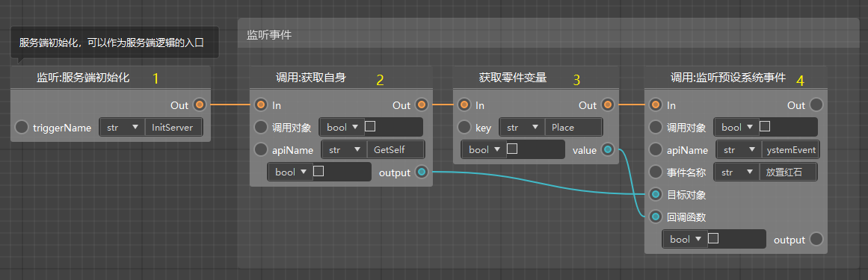Toggle 调用对象 bool checkbox in 监听预设系统事件 node
Screen dimensions: 868x280
[765, 127]
